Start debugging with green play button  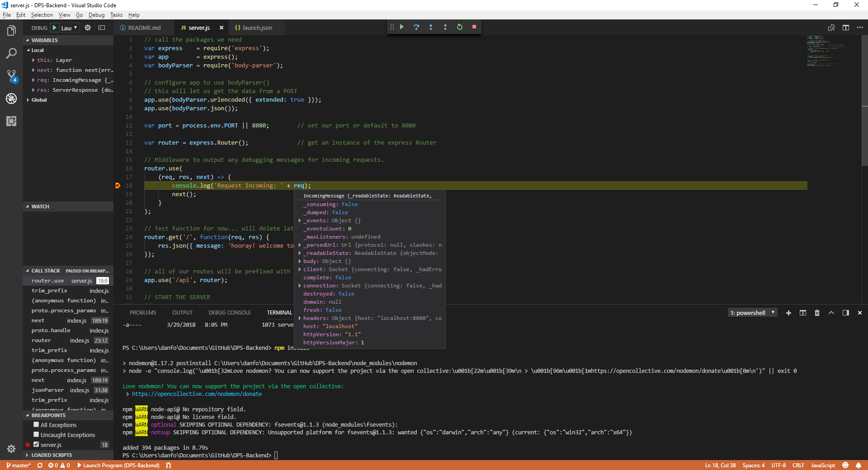point(55,28)
